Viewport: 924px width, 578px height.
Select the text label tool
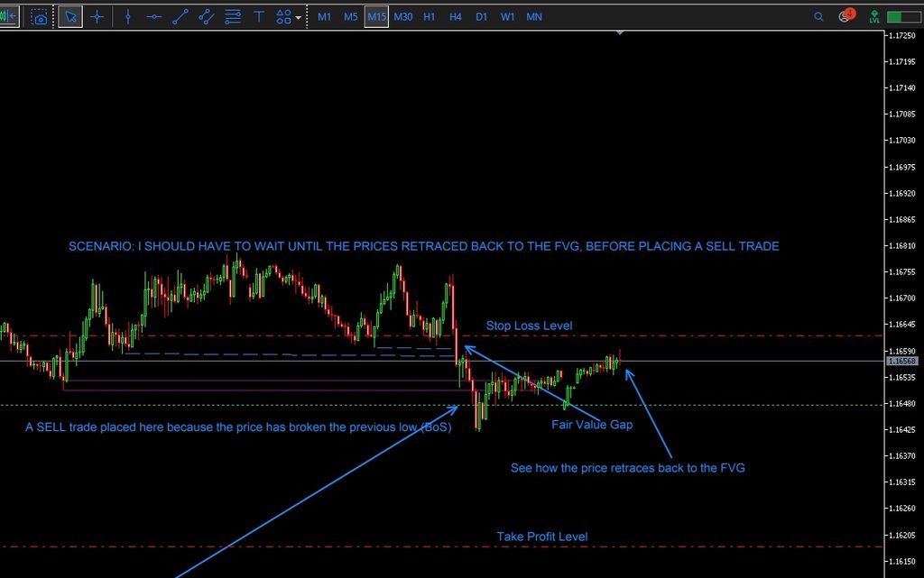(259, 17)
